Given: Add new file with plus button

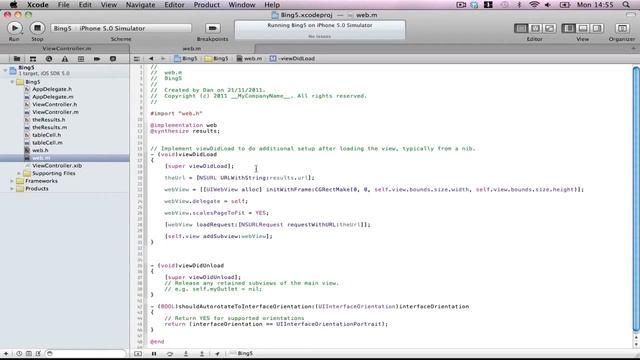Looking at the screenshot, I should 6,353.
